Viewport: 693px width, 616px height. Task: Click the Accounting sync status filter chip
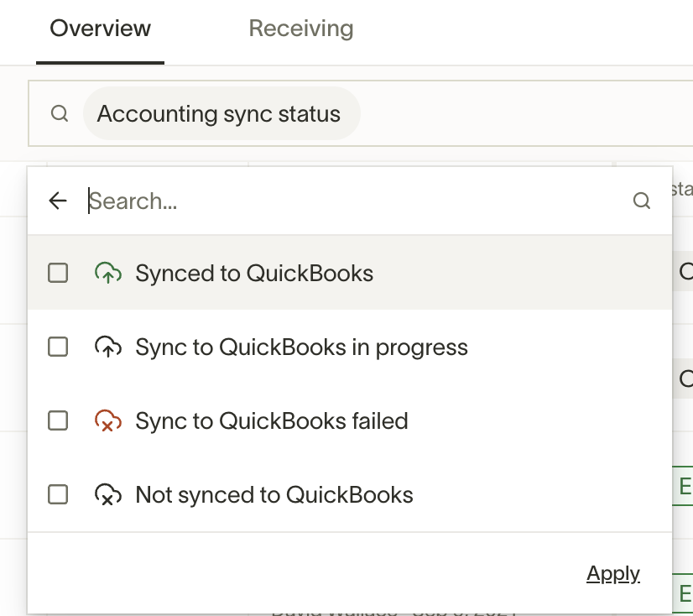(221, 113)
